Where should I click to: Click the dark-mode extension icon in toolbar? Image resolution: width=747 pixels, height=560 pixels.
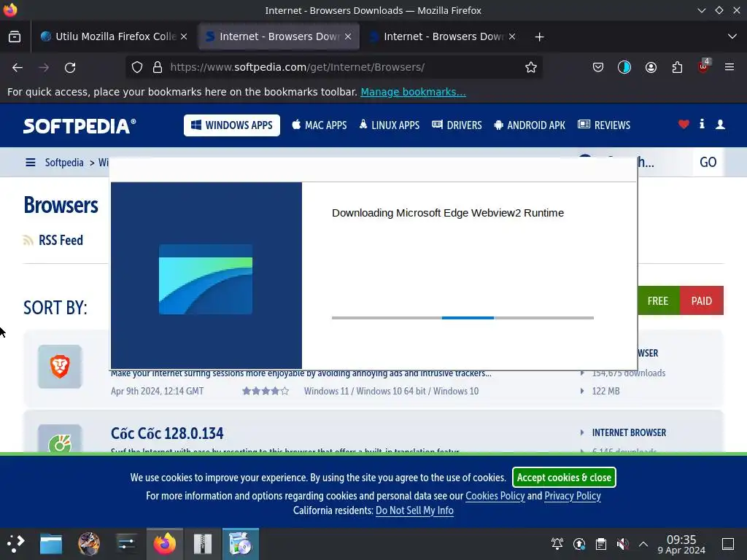click(624, 68)
